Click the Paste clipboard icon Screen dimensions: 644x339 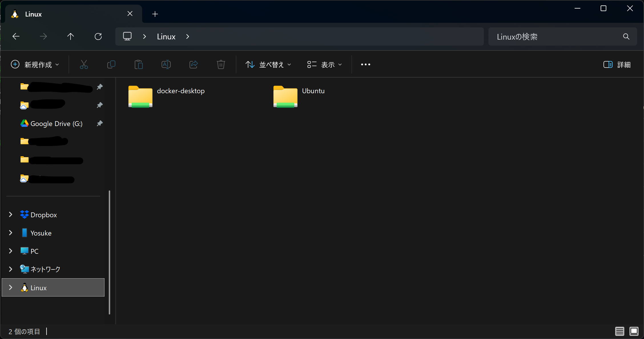pyautogui.click(x=138, y=64)
